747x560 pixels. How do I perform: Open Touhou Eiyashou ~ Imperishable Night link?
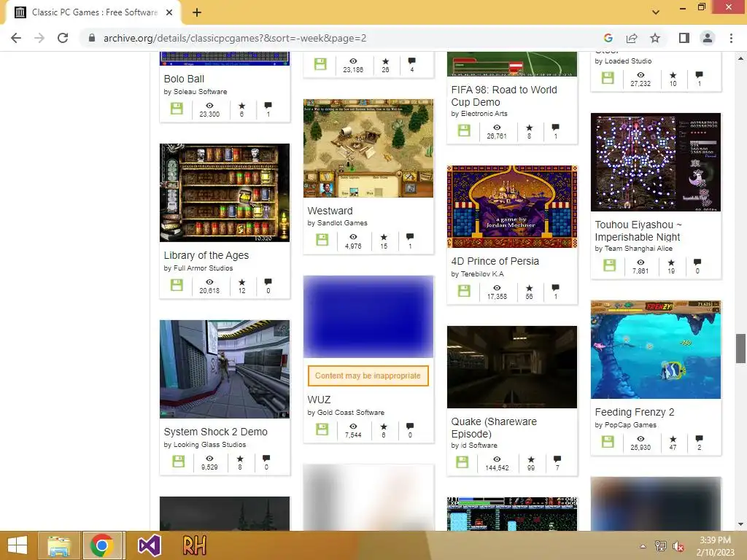(638, 230)
